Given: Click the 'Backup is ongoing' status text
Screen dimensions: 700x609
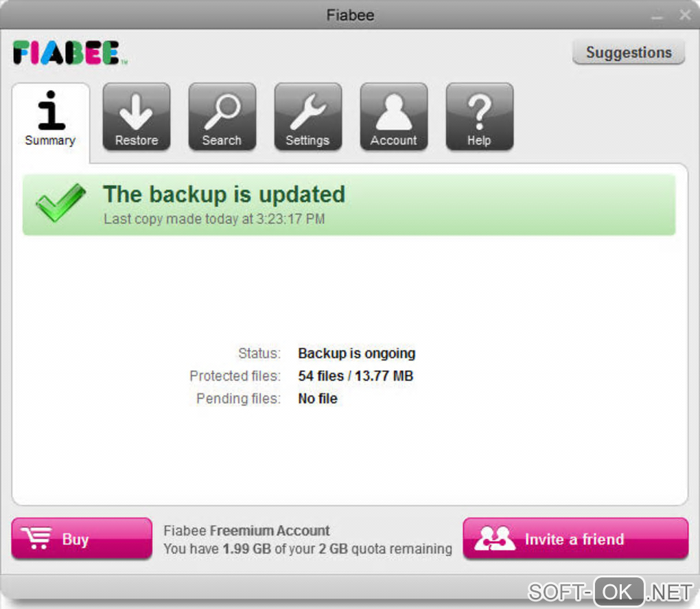Looking at the screenshot, I should tap(357, 353).
